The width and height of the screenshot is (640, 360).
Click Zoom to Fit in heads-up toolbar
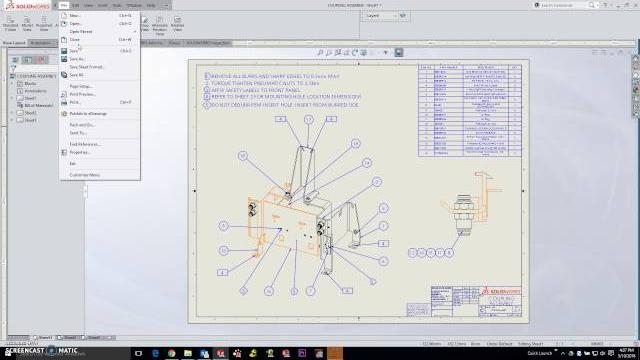320,53
